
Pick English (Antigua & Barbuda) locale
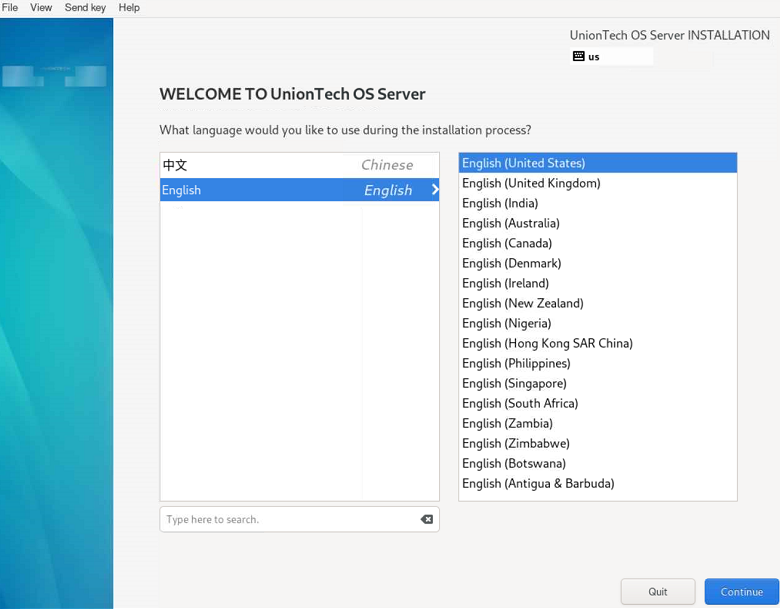[x=598, y=483]
